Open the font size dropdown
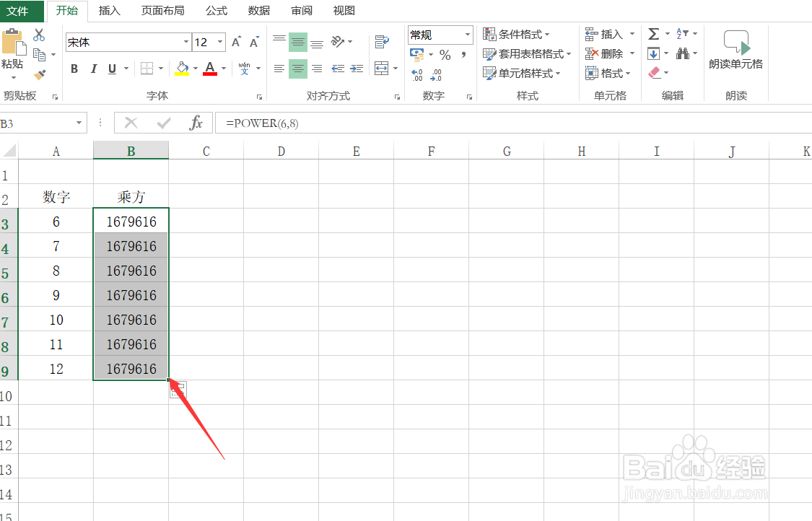 click(x=219, y=42)
